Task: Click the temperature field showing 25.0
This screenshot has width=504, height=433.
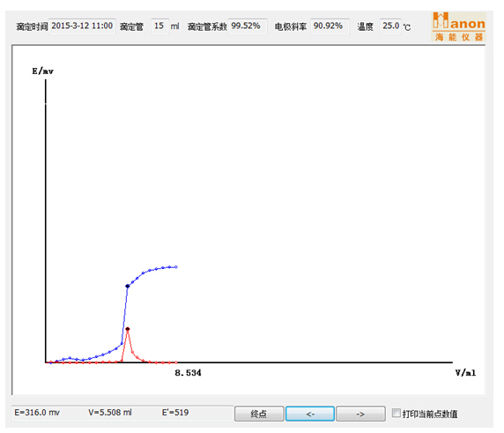Action: (390, 26)
